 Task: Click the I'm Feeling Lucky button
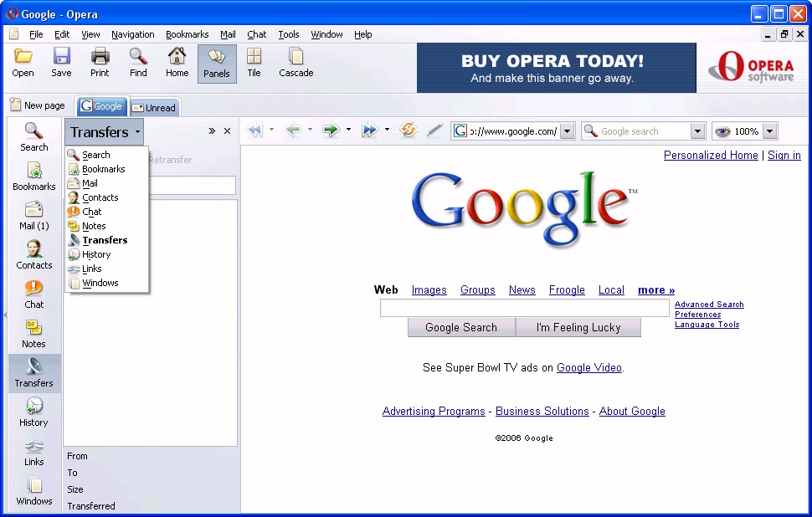[x=578, y=328]
